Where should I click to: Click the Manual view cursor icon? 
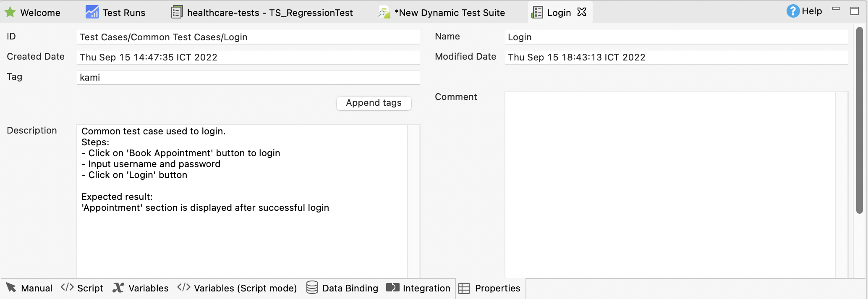click(11, 288)
